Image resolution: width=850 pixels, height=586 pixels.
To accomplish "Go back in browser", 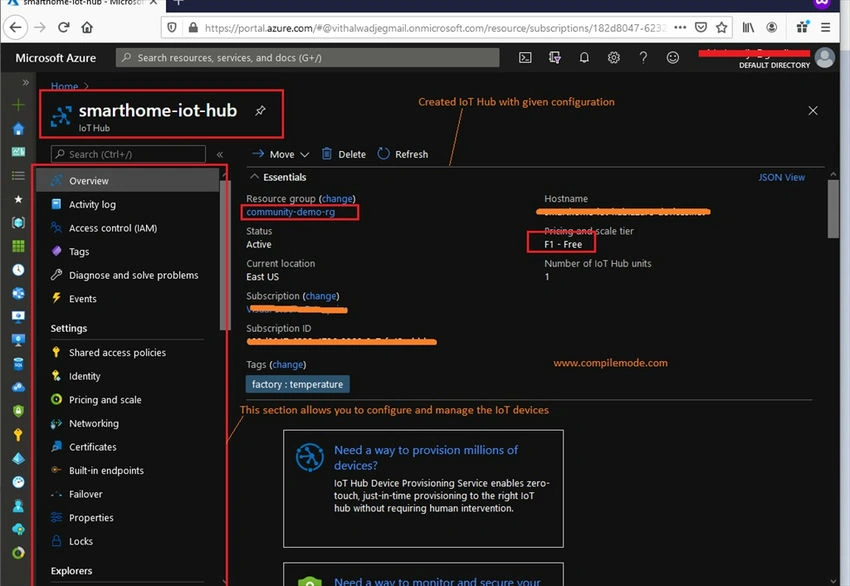I will (x=16, y=27).
